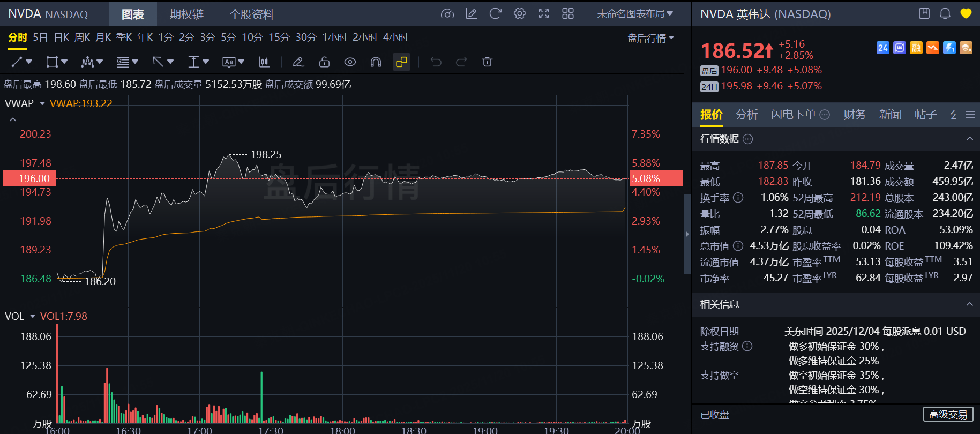
Task: Select the 日K timeframe
Action: point(61,38)
